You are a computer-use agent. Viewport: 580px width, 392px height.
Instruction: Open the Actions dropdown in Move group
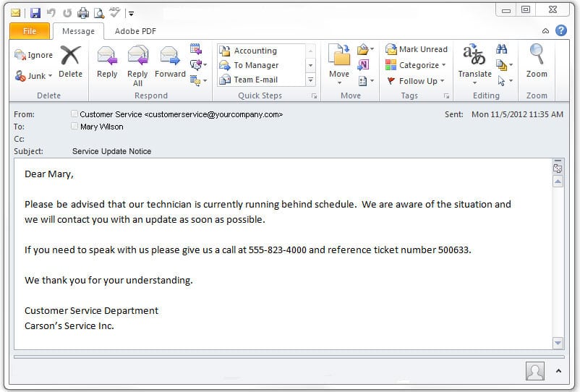(x=366, y=80)
